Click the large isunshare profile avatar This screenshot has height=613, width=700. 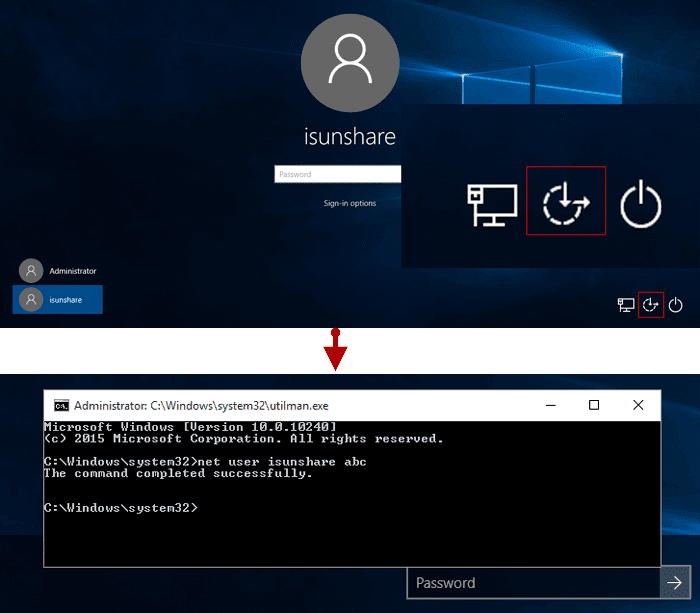point(350,63)
